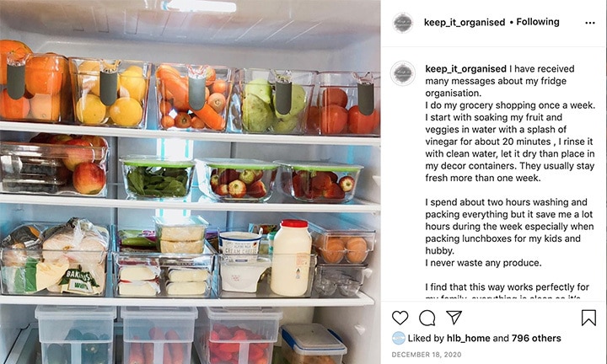Click the lemons container in the photo

point(110,93)
